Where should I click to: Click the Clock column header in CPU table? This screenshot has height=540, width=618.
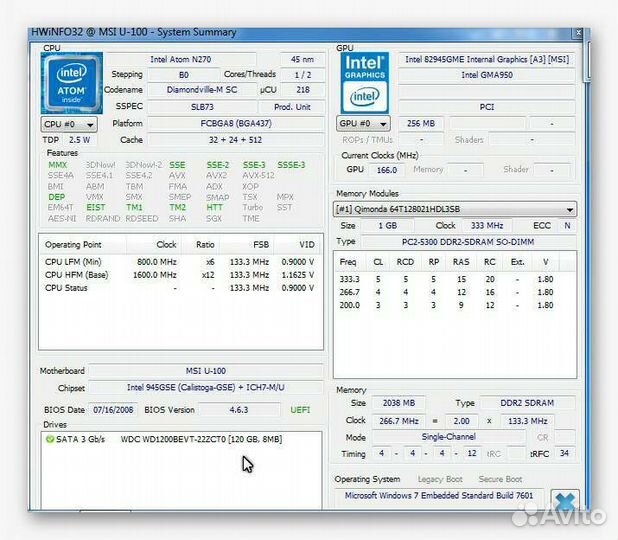point(153,245)
